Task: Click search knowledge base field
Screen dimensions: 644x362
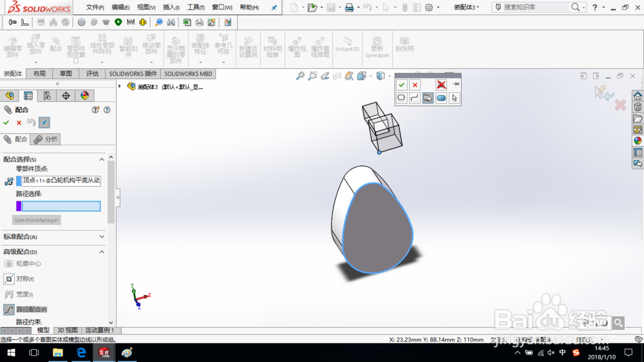Action: point(536,7)
